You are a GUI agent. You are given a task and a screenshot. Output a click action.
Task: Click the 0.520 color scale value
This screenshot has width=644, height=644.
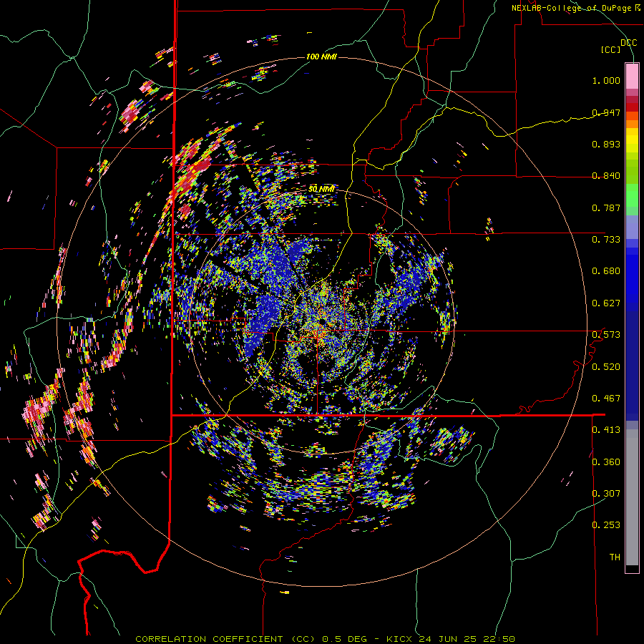(x=606, y=367)
